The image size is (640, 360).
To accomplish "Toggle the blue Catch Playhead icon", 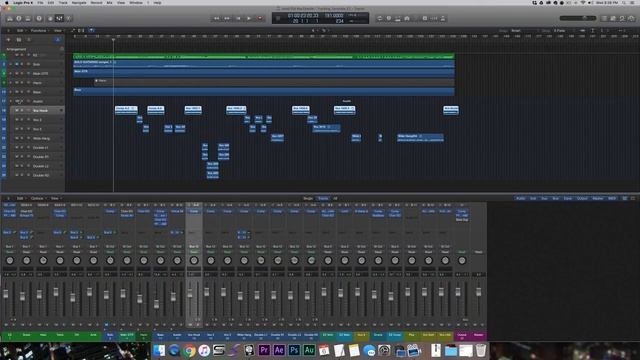I will (x=91, y=30).
